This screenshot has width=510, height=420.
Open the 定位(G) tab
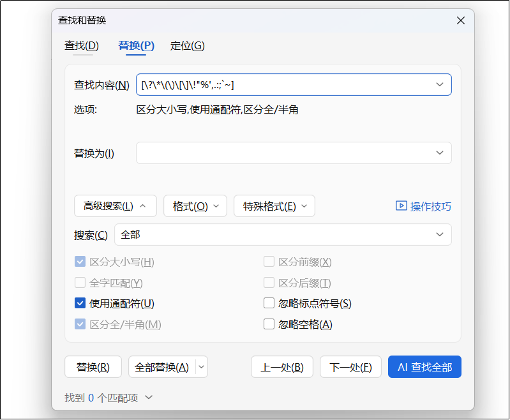[x=188, y=45]
